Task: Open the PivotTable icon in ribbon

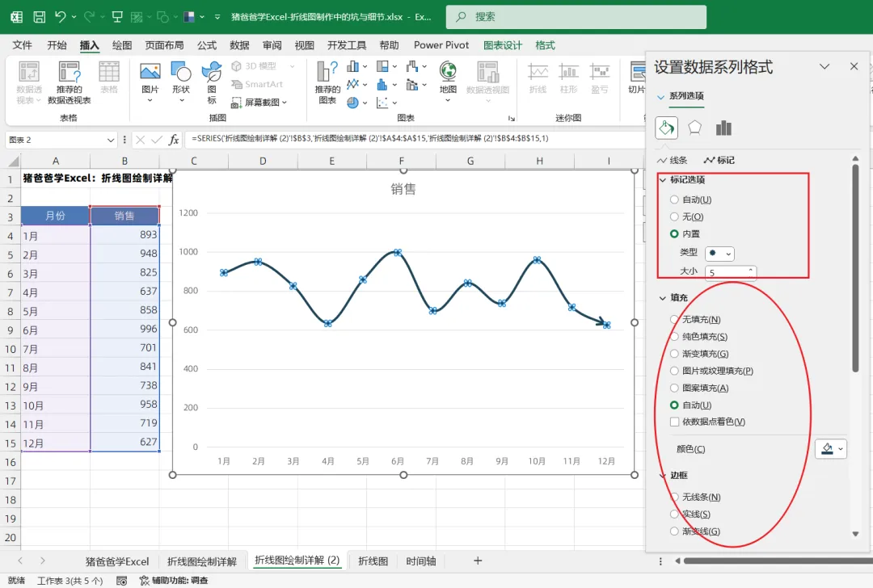Action: point(28,73)
